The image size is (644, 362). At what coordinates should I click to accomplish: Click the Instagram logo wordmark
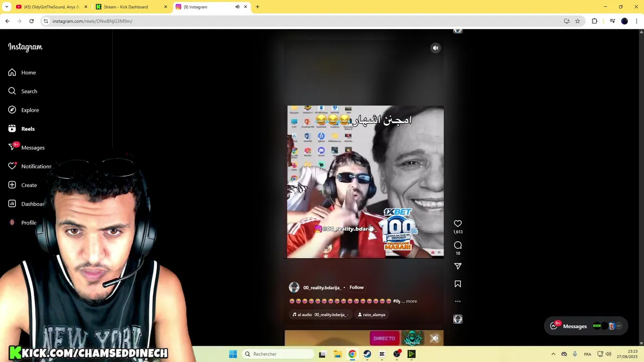pos(25,47)
